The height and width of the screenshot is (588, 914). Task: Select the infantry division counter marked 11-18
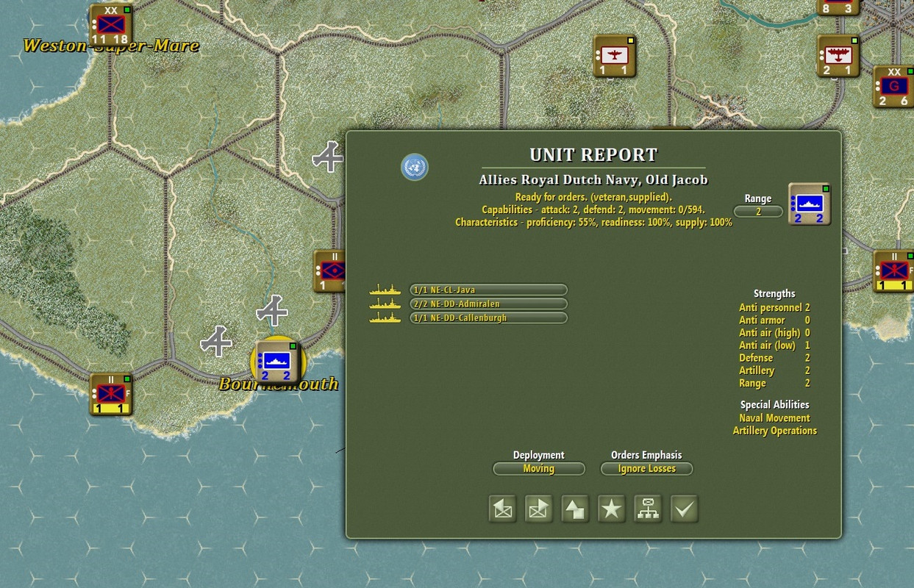110,24
